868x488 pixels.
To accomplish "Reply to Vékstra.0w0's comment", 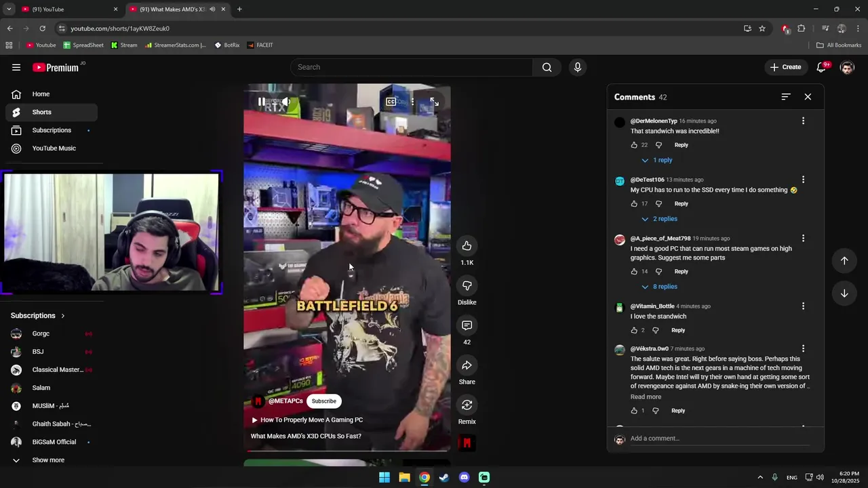I will pos(678,411).
